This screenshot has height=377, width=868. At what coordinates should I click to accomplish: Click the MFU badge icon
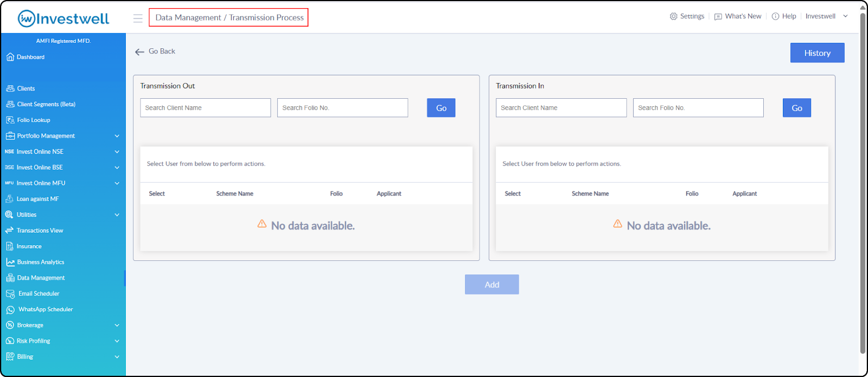9,183
